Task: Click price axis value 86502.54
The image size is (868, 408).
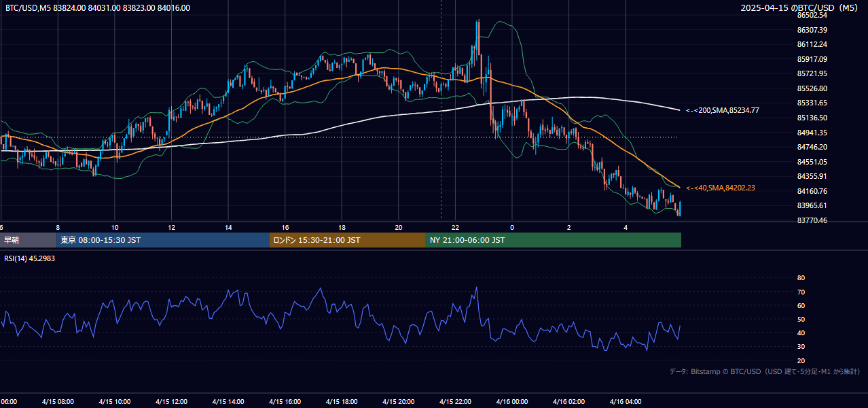Action: pos(812,15)
